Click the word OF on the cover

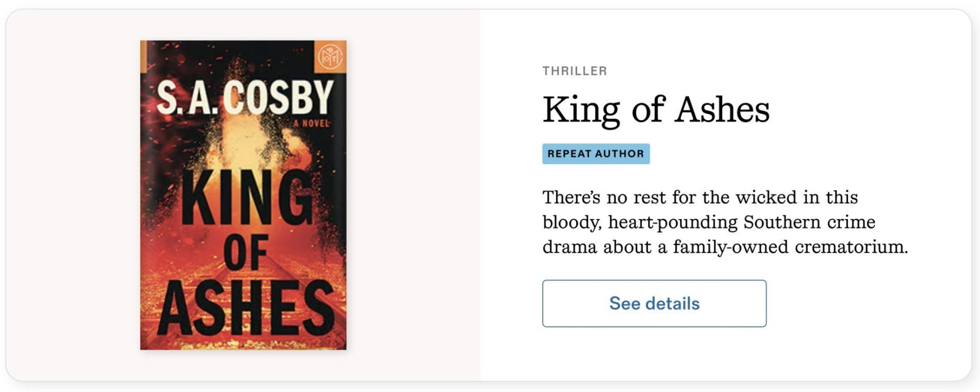pyautogui.click(x=246, y=253)
